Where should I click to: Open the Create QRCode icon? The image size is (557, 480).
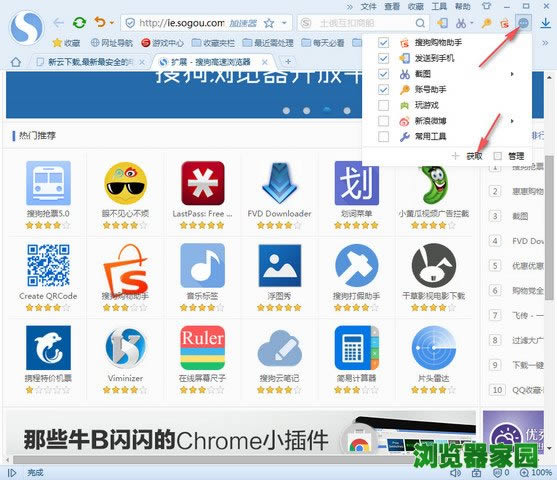point(48,265)
